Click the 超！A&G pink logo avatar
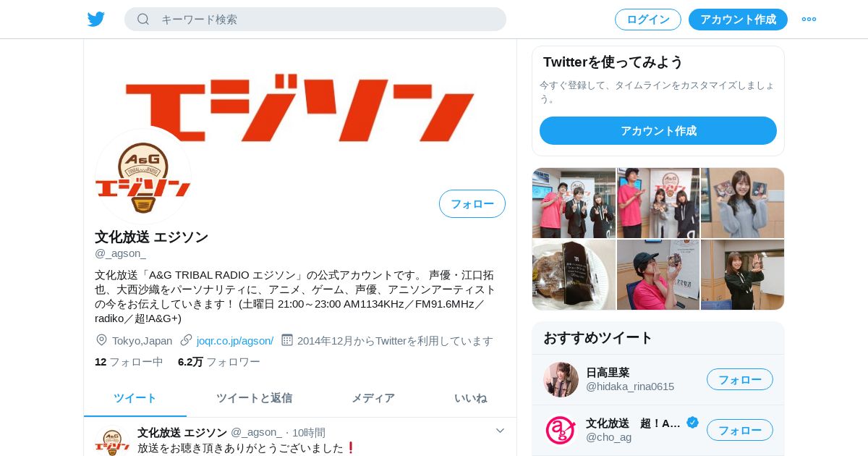The height and width of the screenshot is (456, 868). [561, 430]
